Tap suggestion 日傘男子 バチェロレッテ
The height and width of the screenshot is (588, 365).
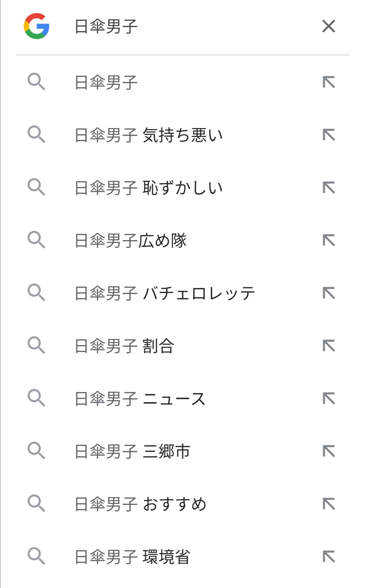coord(165,293)
